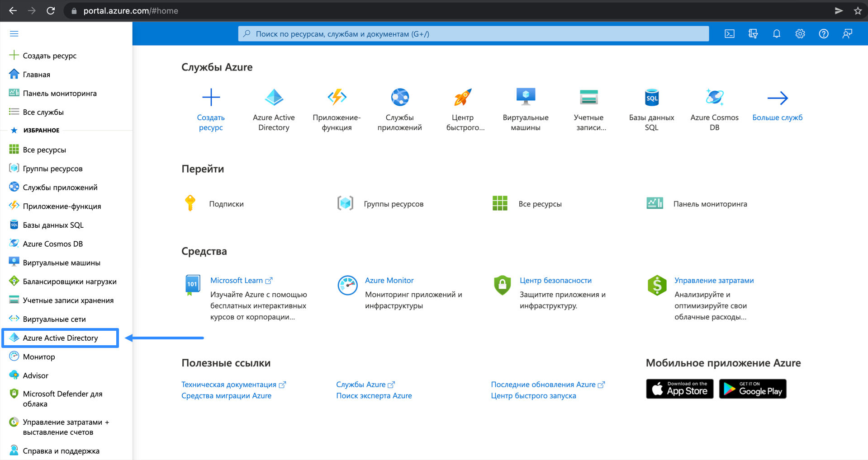
Task: Open Cloud Shell from the top bar
Action: 730,34
